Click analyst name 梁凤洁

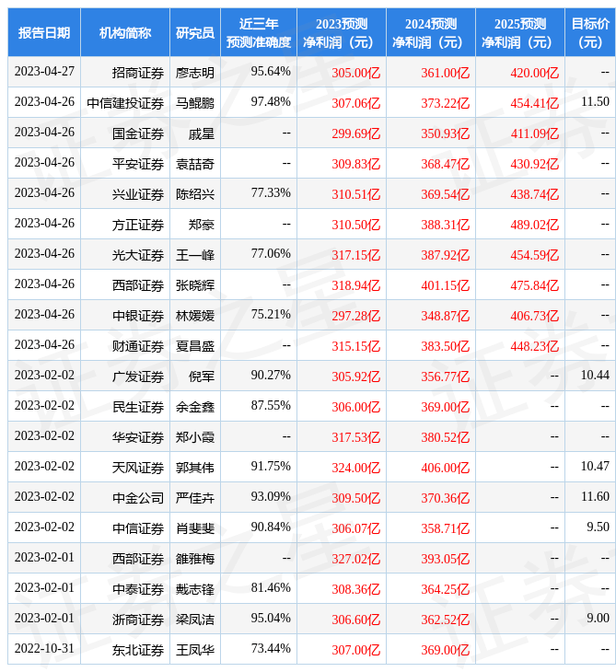[x=195, y=620]
